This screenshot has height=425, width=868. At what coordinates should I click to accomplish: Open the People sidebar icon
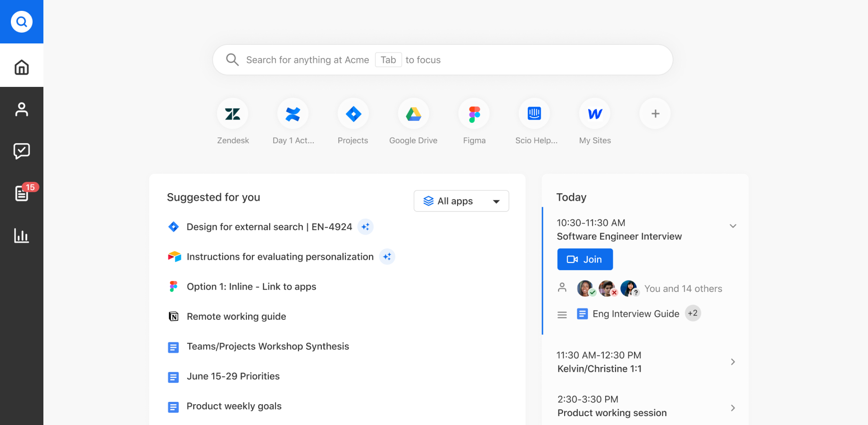(22, 109)
